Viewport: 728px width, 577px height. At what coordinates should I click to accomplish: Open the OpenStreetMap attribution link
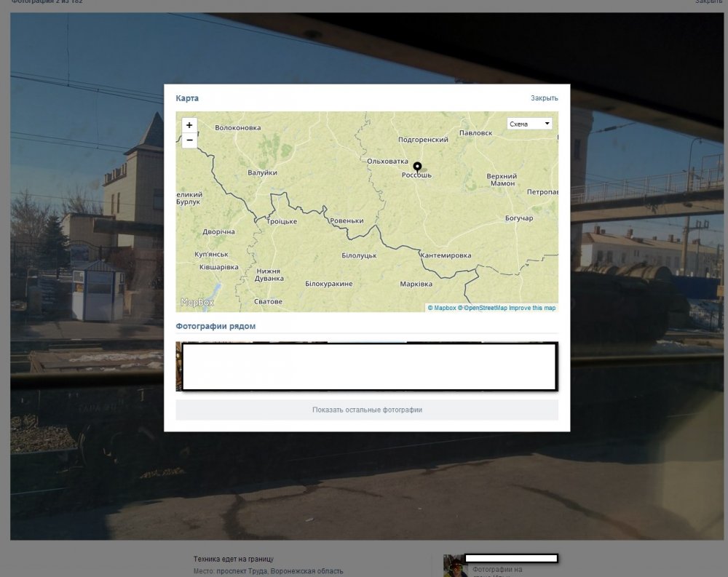484,308
